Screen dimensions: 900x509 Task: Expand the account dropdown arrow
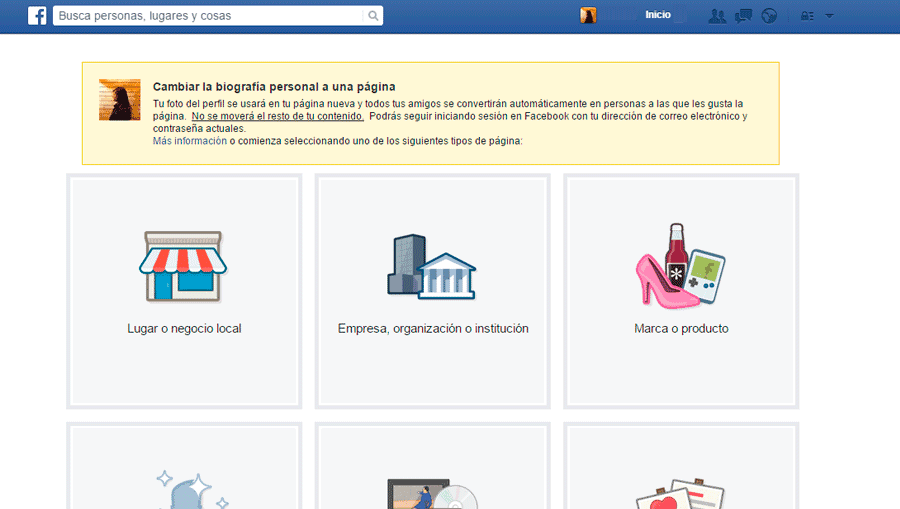click(829, 16)
